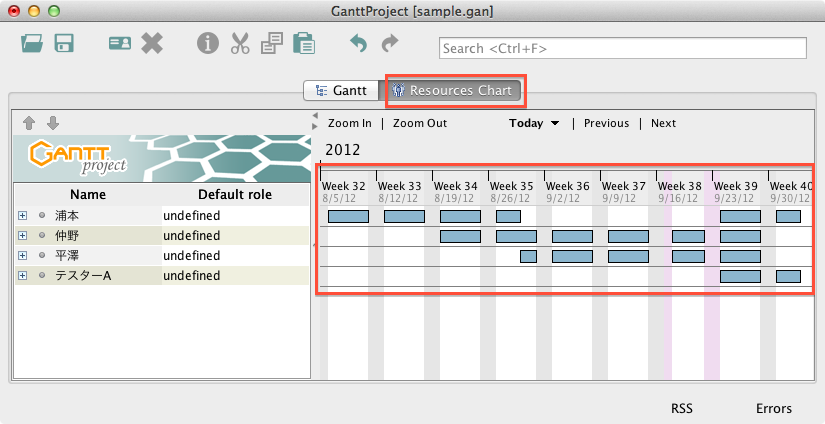Click the Paste clipboard icon
Screen dimensions: 825x424
click(x=303, y=44)
